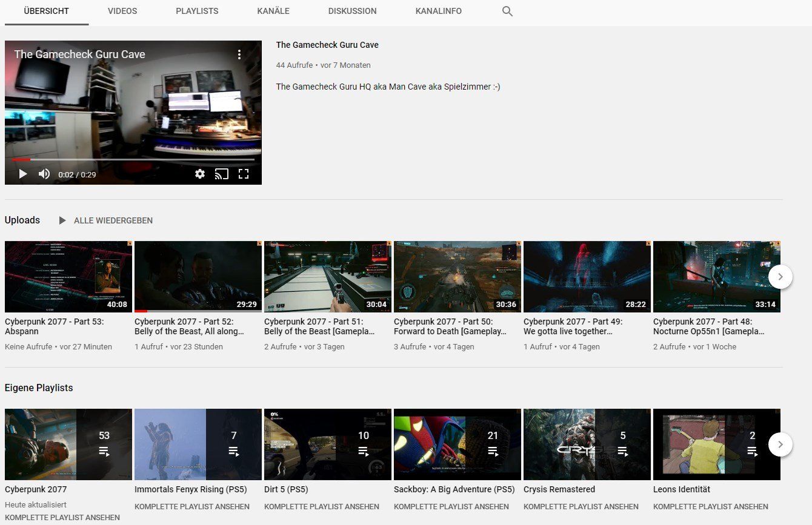
Task: Open the Cyberpunk 2077 Part 49 thumbnail
Action: pyautogui.click(x=587, y=277)
